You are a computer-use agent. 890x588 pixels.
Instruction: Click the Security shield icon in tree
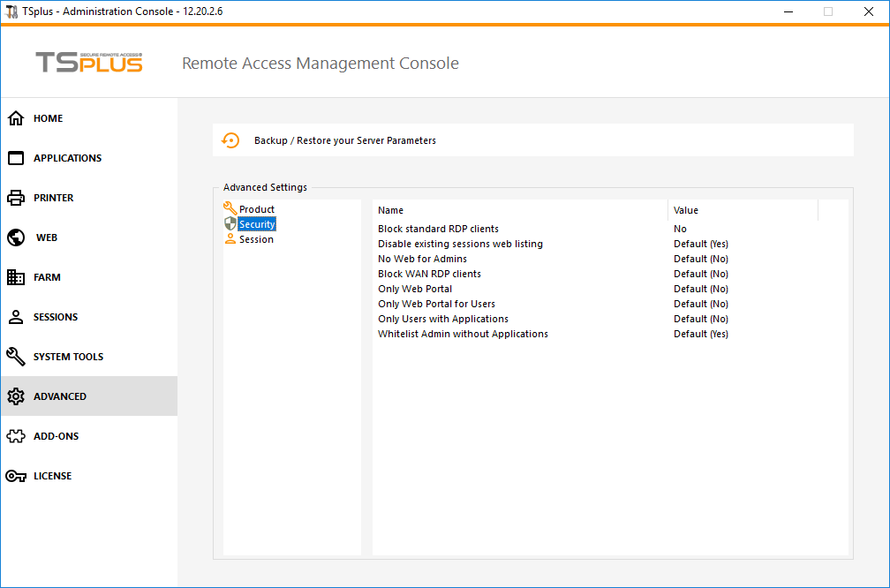coord(230,223)
